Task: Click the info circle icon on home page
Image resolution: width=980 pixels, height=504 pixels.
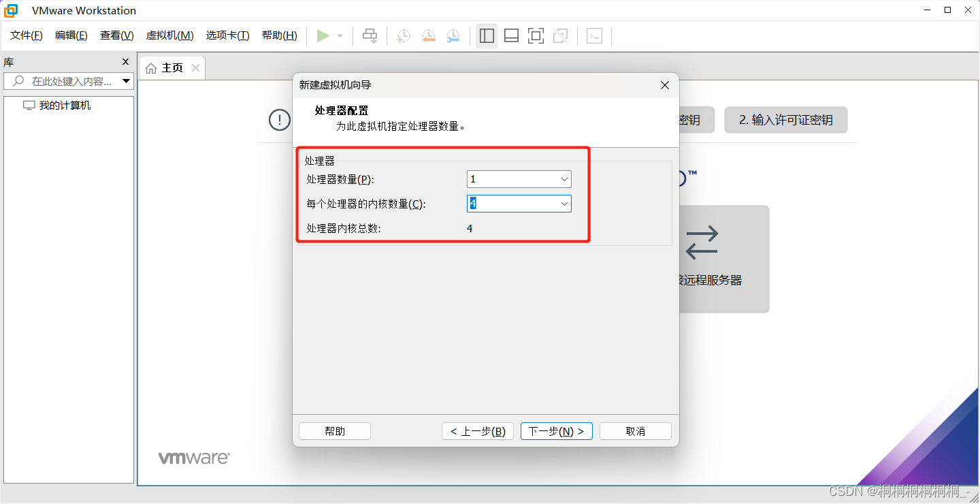Action: [280, 120]
